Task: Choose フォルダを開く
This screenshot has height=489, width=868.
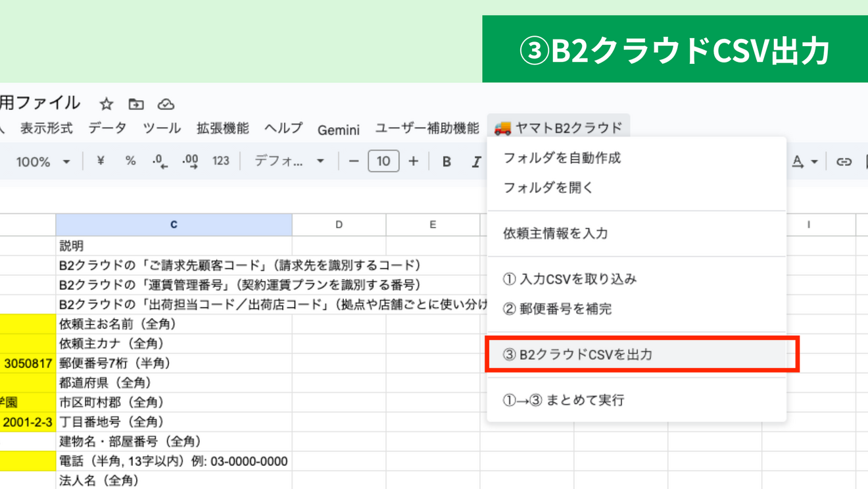Action: (x=637, y=188)
